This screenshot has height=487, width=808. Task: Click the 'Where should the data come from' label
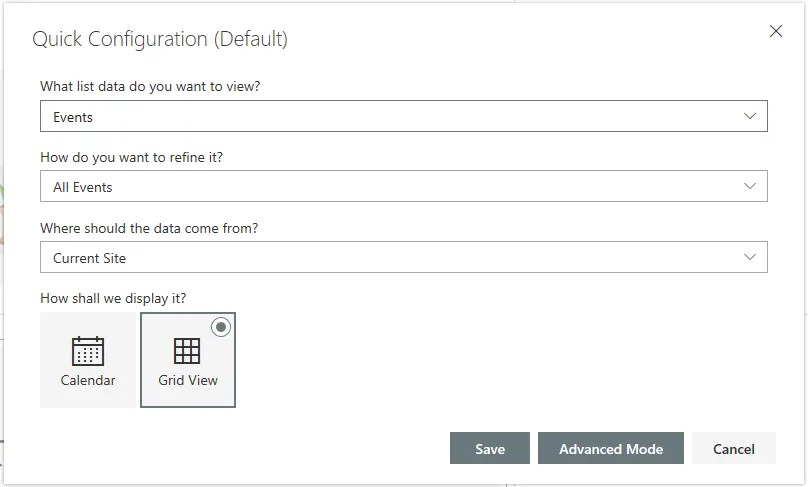[149, 228]
